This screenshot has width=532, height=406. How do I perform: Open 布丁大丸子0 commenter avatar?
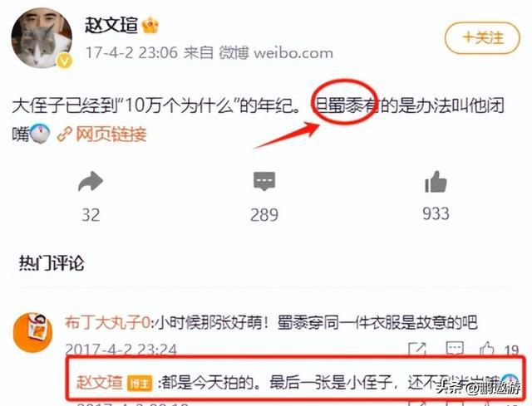(32, 332)
